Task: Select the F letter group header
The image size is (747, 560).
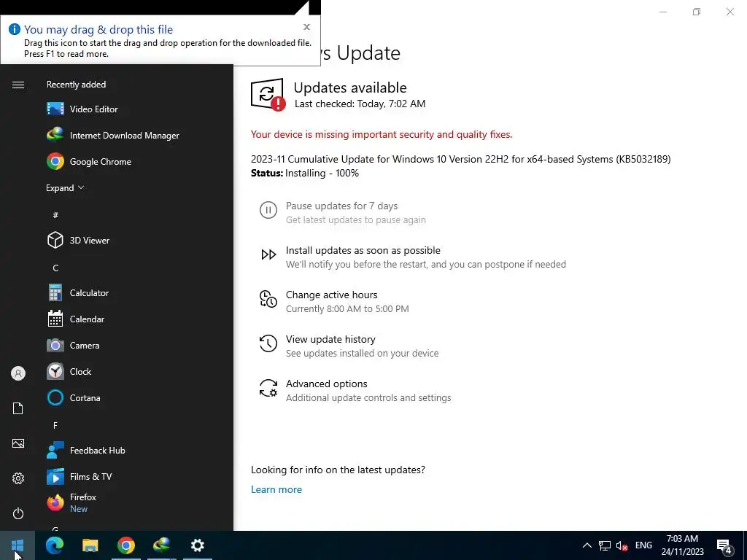Action: [55, 425]
